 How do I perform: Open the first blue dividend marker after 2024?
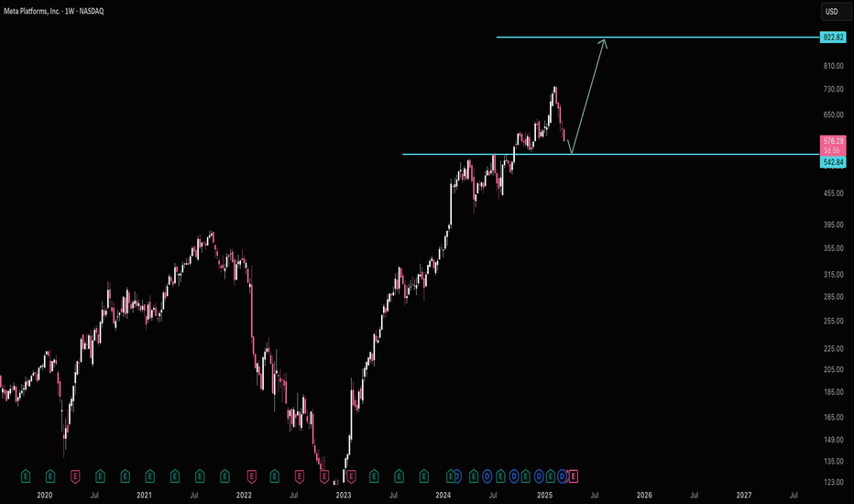pyautogui.click(x=458, y=477)
